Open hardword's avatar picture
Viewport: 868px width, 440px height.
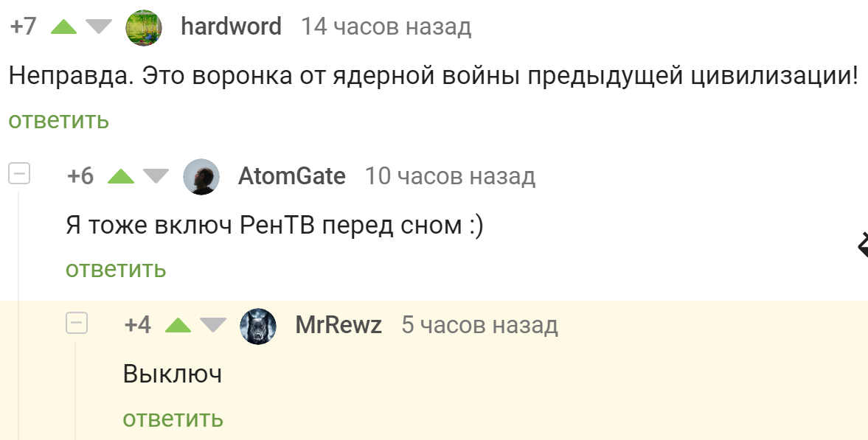coord(143,27)
